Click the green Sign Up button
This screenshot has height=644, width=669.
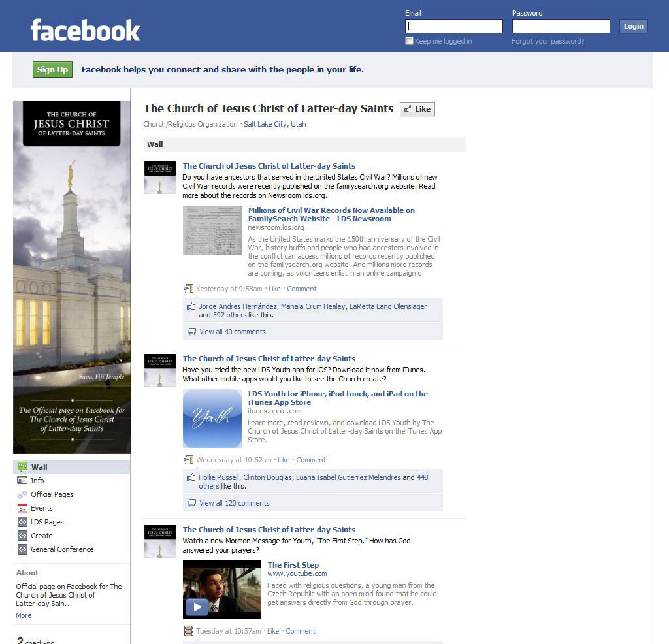pos(52,70)
